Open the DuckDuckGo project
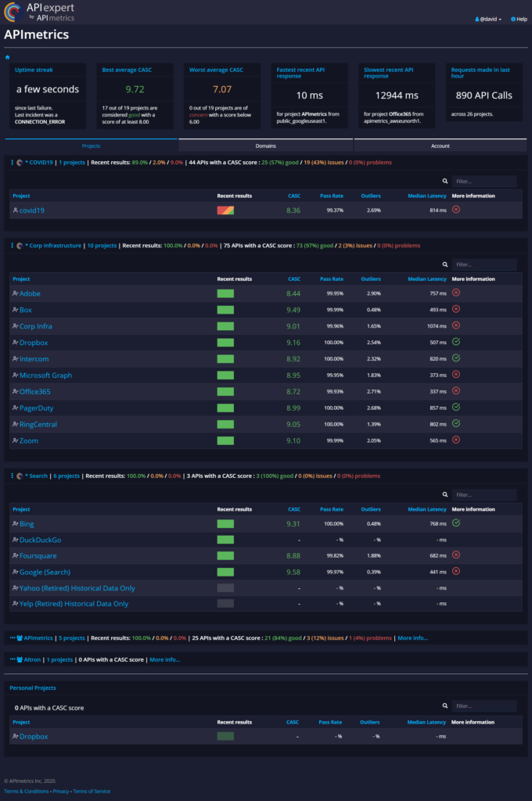This screenshot has width=532, height=801. tap(41, 540)
